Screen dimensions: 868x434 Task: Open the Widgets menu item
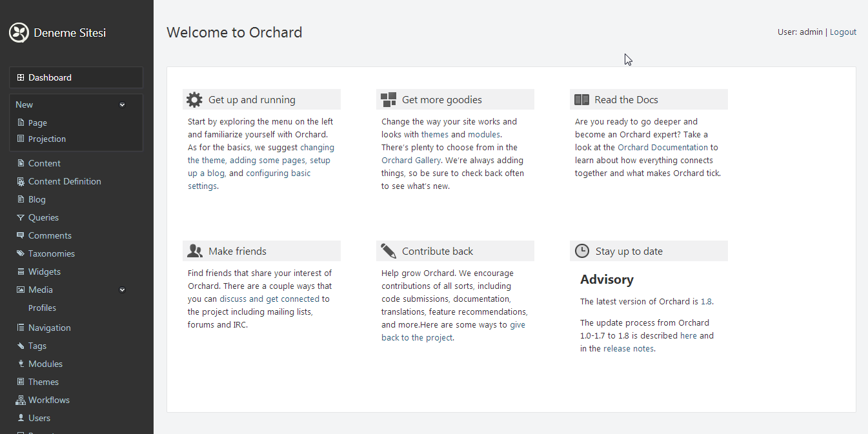[44, 272]
